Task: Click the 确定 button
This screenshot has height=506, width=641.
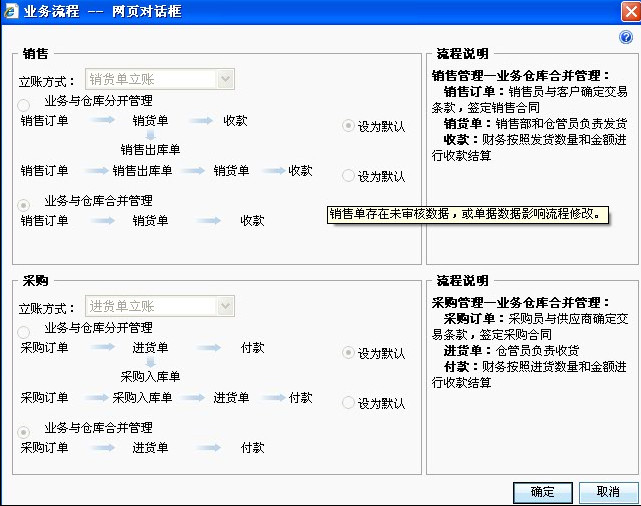Action: click(543, 492)
